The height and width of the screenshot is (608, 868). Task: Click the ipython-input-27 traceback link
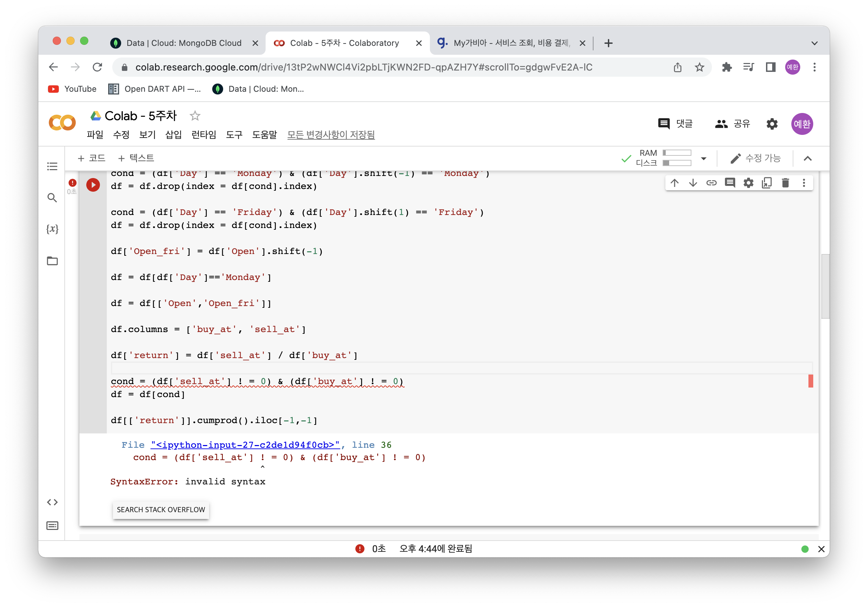[245, 445]
